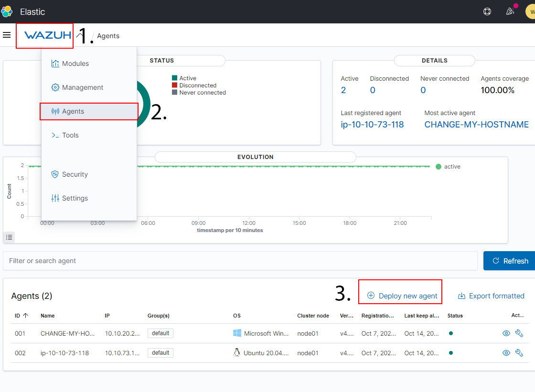Open the newsfeed notifications icon
This screenshot has height=392, width=535.
point(510,11)
